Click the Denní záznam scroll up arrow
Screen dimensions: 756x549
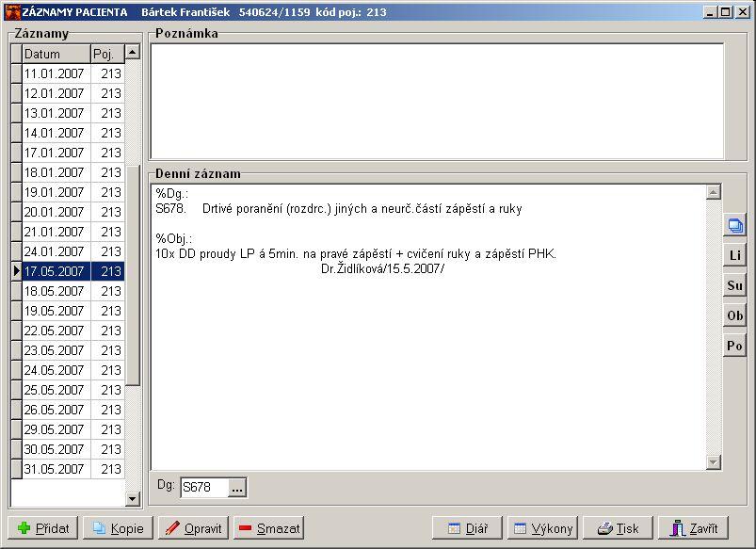pyautogui.click(x=714, y=192)
